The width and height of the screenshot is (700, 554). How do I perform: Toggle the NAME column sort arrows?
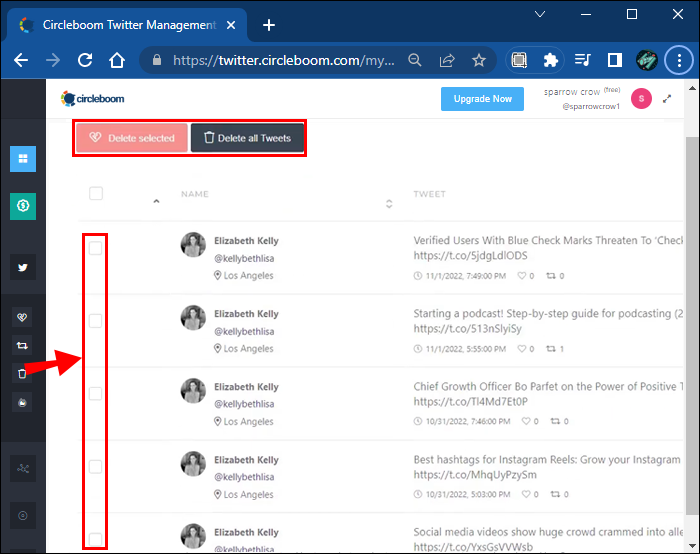pos(389,204)
